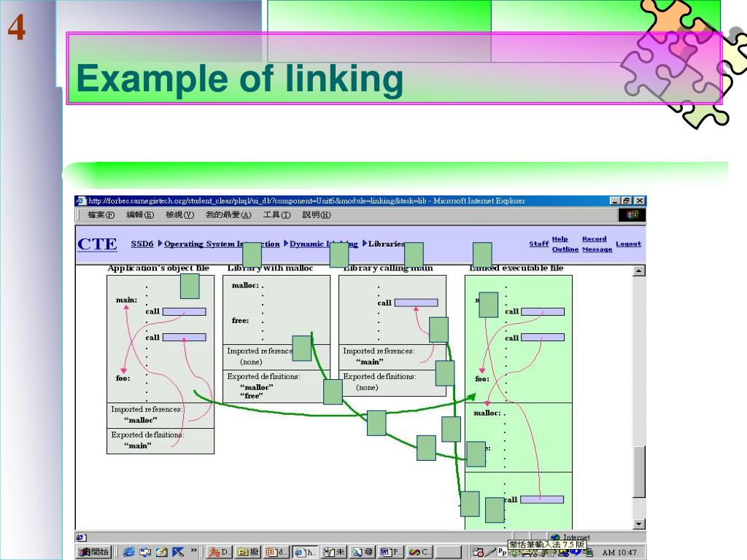Screen dimensions: 747x560
Task: Click the page scrollbar up arrow
Action: coord(639,271)
